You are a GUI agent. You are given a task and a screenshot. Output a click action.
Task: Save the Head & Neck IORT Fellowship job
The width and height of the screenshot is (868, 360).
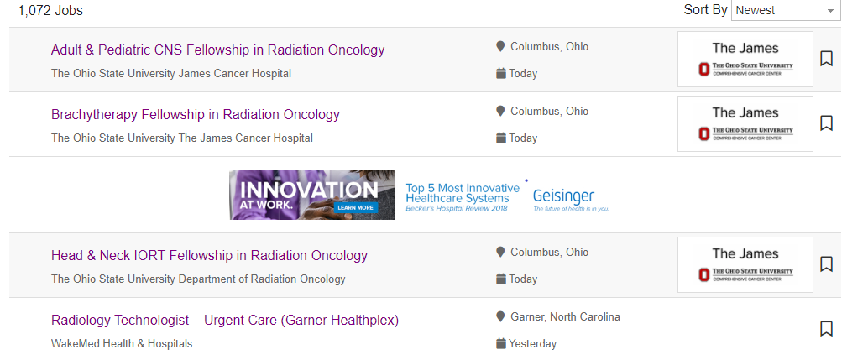coord(826,264)
